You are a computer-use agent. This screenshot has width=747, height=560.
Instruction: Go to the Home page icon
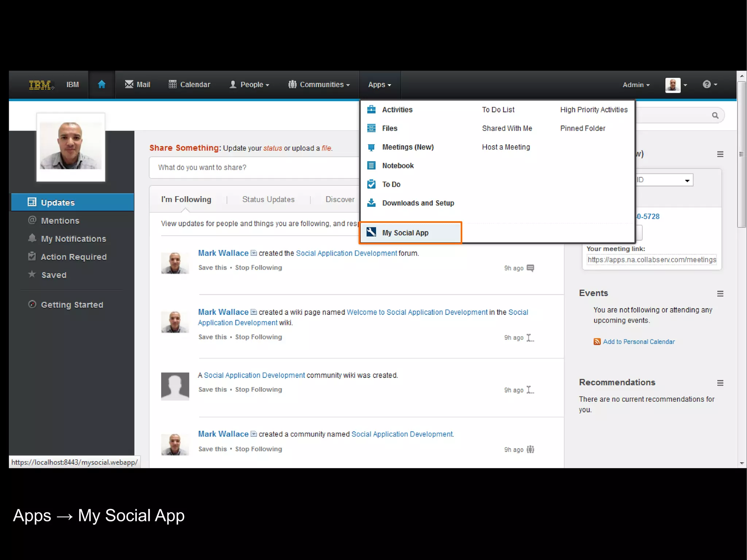(x=101, y=84)
